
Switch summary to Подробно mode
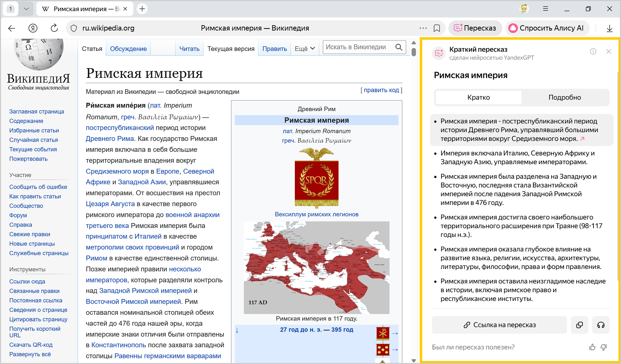click(x=565, y=98)
